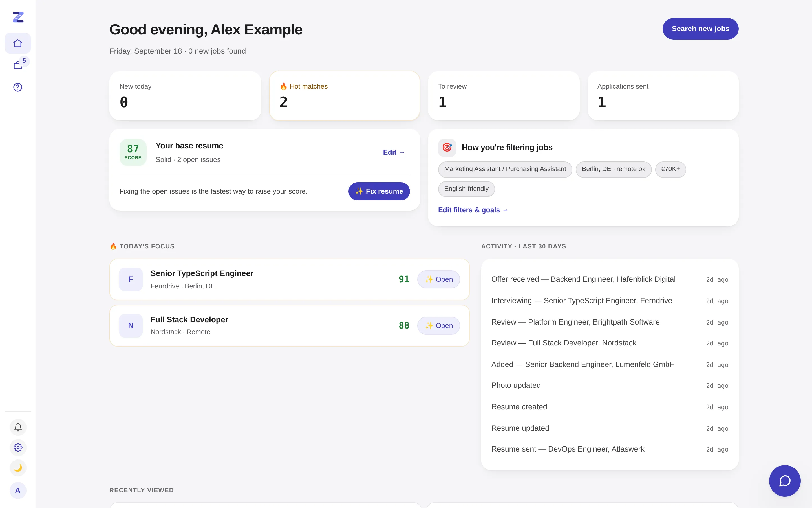This screenshot has height=508, width=812.
Task: Open the Home dashboard sidebar icon
Action: click(x=18, y=43)
